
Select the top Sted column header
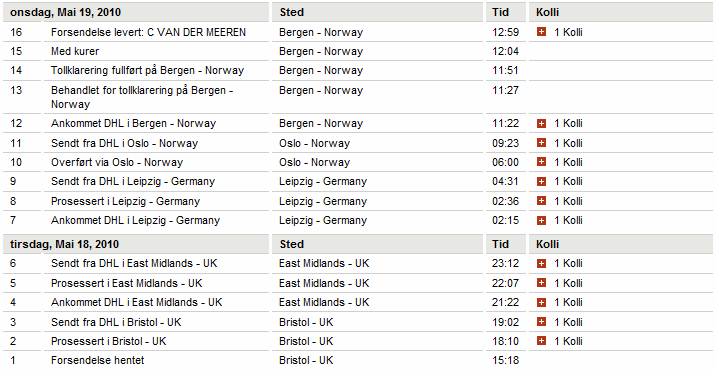click(x=291, y=12)
